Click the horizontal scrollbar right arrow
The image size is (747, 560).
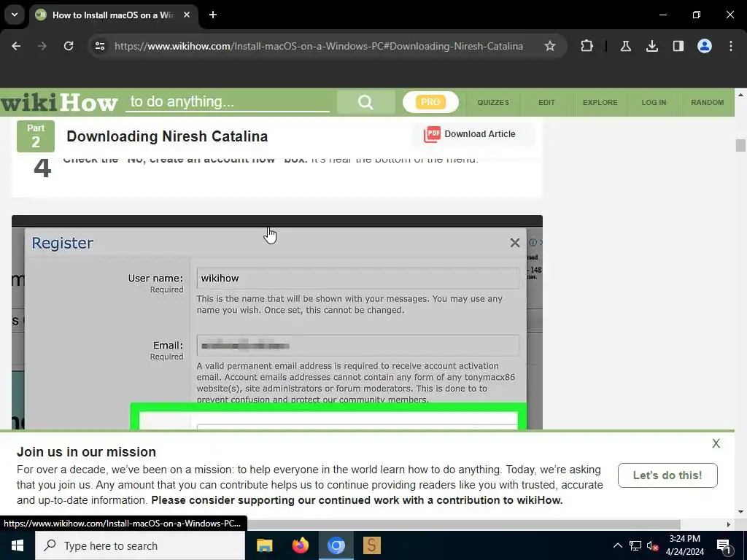pyautogui.click(x=729, y=525)
